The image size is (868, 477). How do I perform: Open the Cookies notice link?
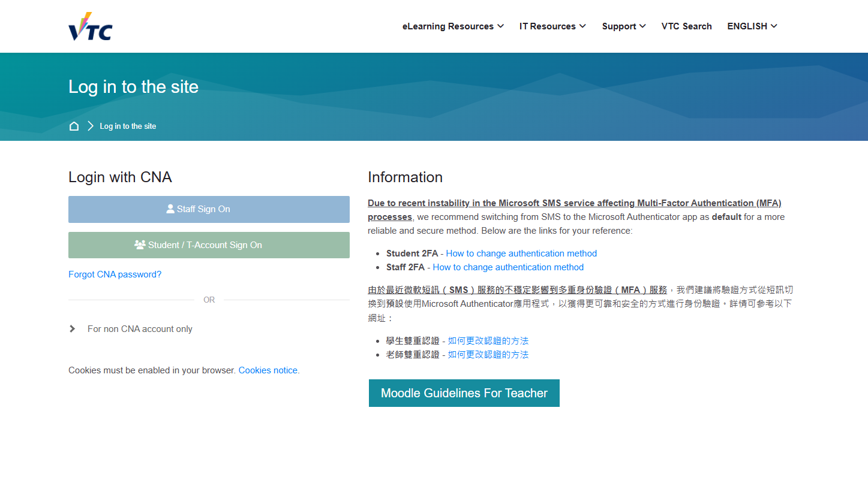[x=269, y=370]
